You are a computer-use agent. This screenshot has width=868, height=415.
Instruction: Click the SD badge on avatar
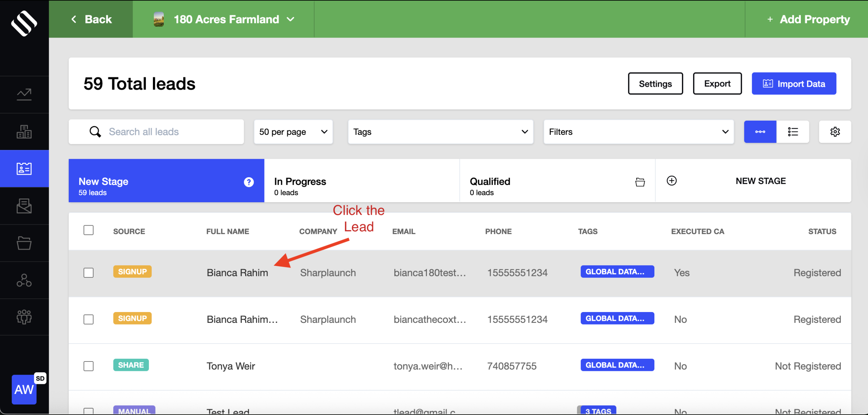click(40, 378)
